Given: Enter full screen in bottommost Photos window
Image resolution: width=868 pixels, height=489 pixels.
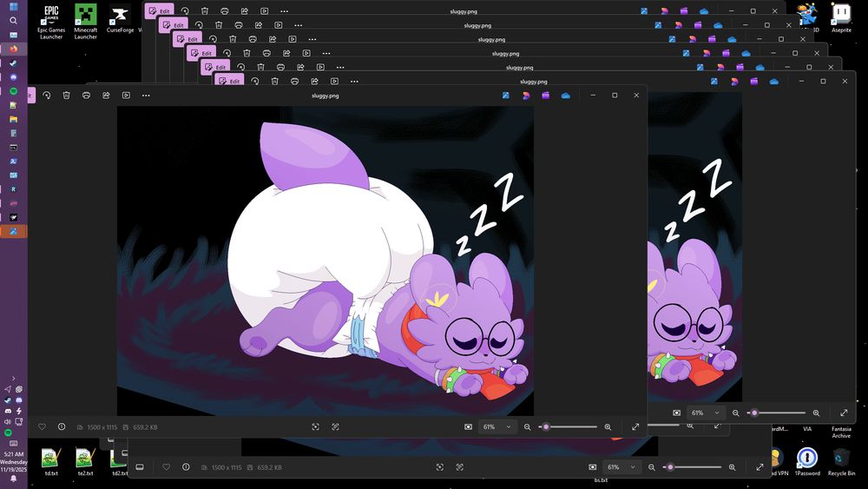Looking at the screenshot, I should (x=759, y=466).
